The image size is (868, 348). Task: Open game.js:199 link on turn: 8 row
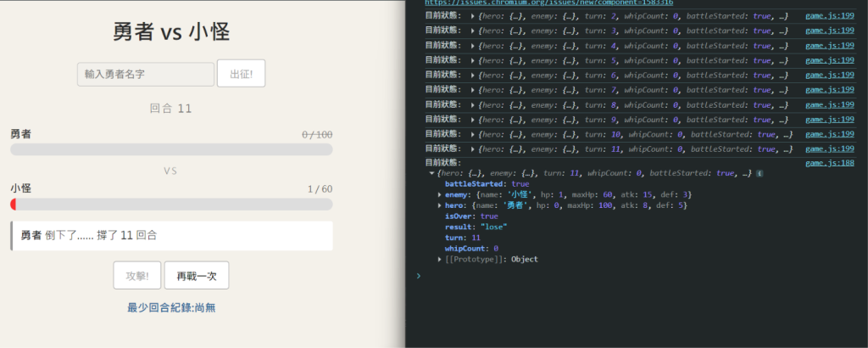[829, 104]
